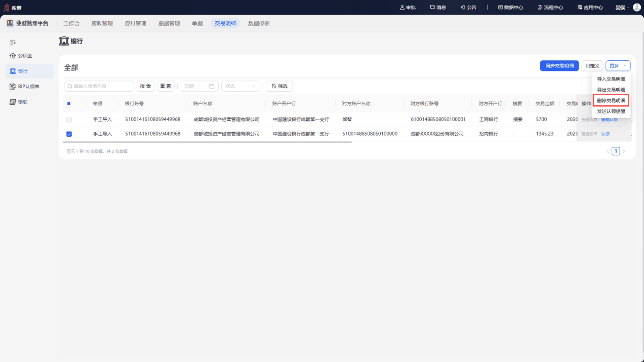The image size is (644, 362).
Task: Choose 删除交易明细 from menu
Action: pos(611,100)
